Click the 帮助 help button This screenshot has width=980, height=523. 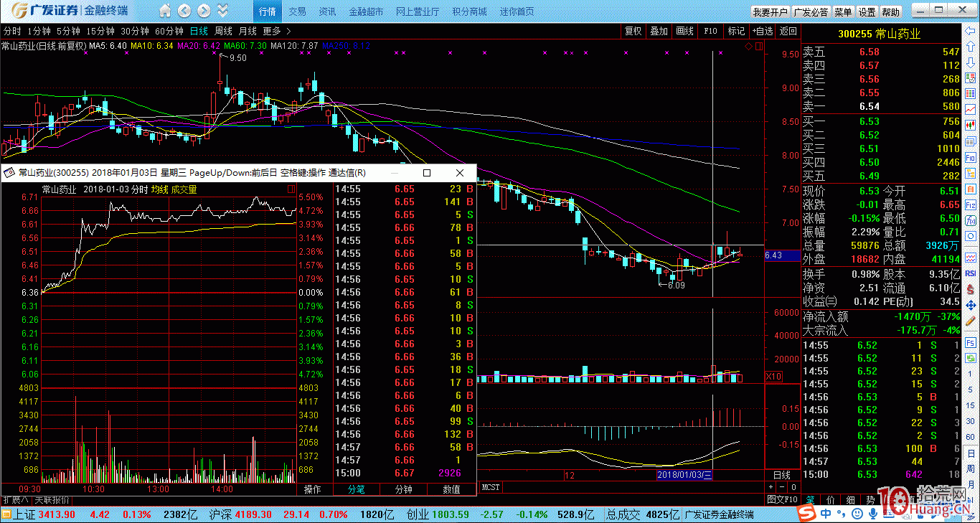point(891,12)
